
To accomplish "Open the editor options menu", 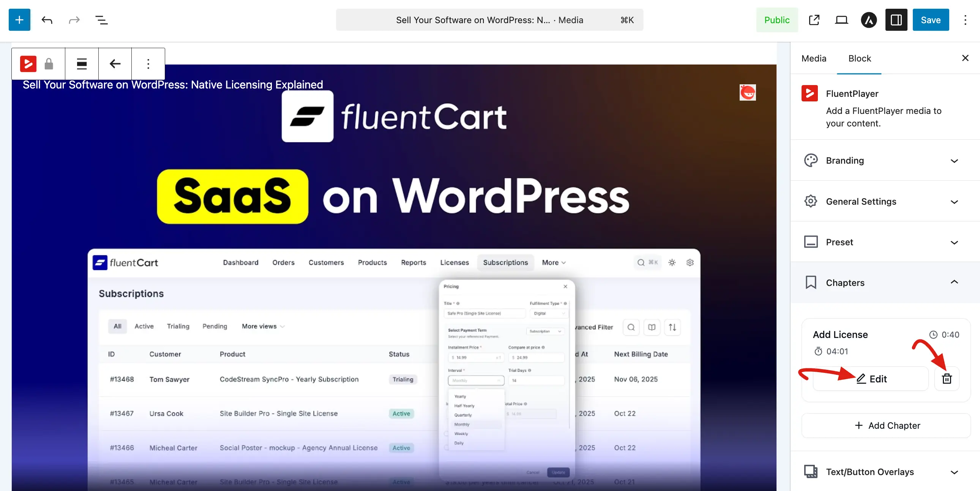I will tap(965, 20).
